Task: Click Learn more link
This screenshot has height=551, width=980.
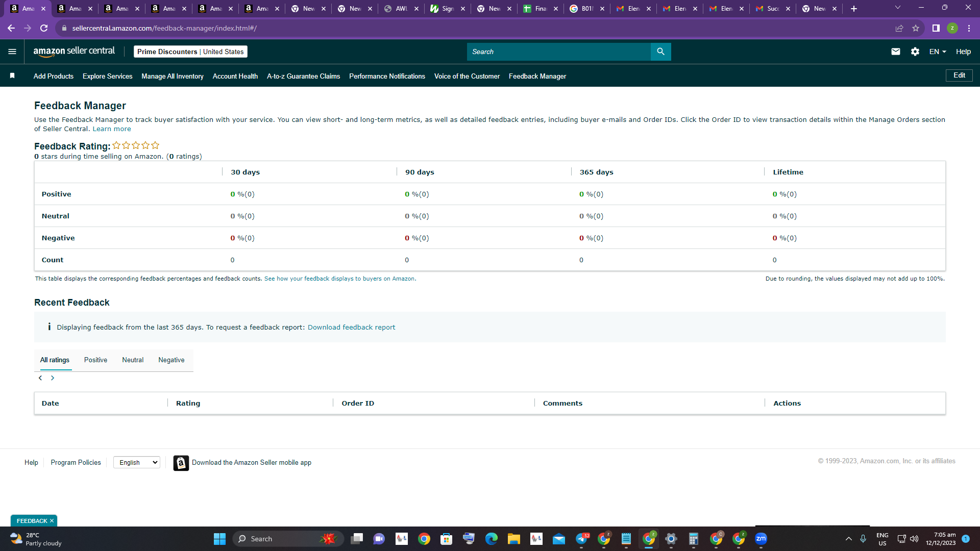Action: tap(112, 129)
